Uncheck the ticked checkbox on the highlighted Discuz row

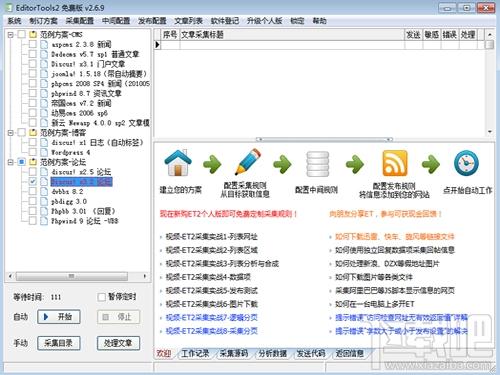[x=33, y=182]
